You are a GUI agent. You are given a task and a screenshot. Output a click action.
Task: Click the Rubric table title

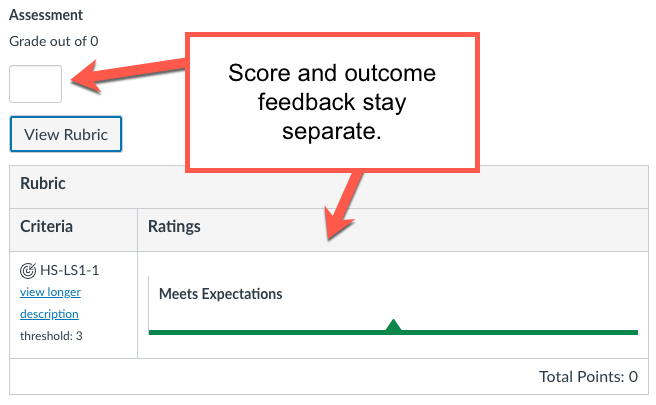pyautogui.click(x=43, y=185)
